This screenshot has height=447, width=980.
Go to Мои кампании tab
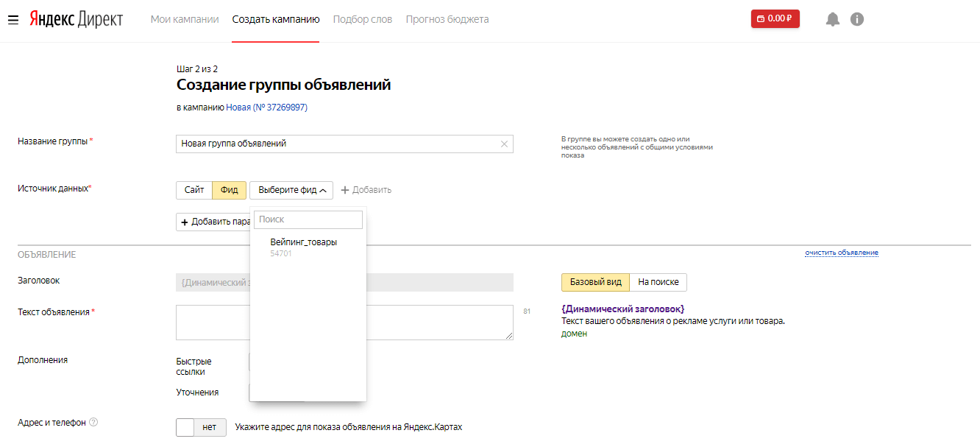pos(185,19)
